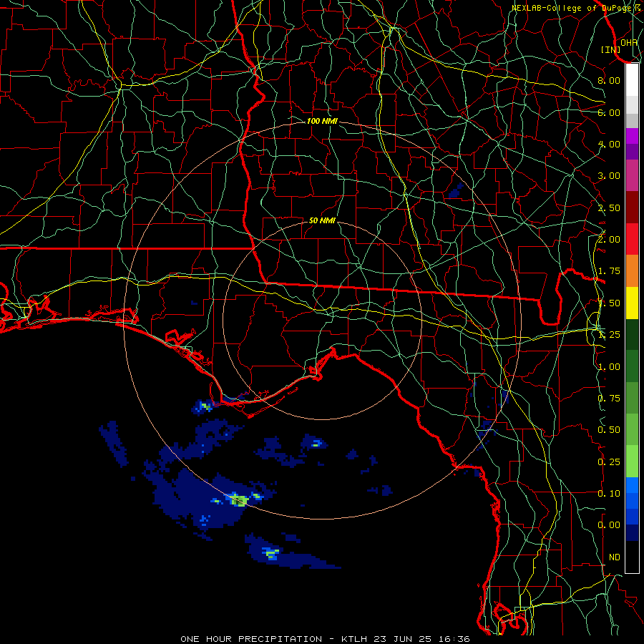Viewport: 644px width, 644px height.
Task: Click the 6.00 legend value
Action: click(609, 112)
